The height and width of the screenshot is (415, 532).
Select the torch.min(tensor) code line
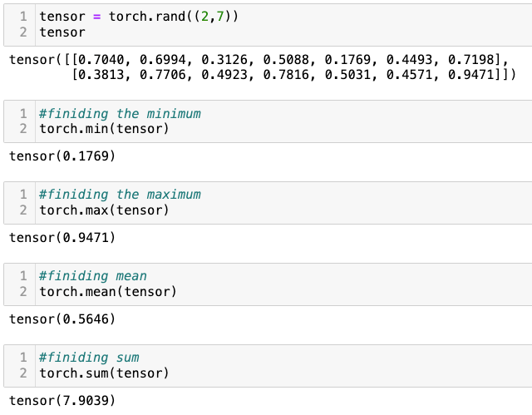[104, 129]
